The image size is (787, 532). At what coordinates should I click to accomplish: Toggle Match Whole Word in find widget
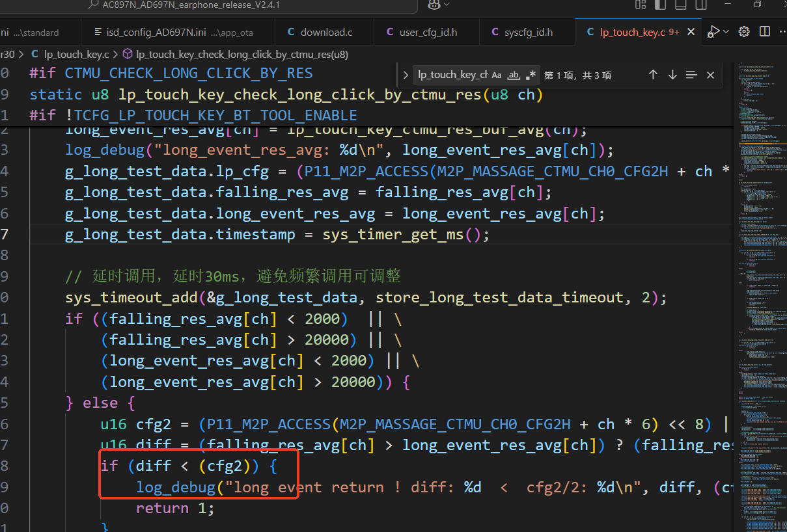pos(514,75)
